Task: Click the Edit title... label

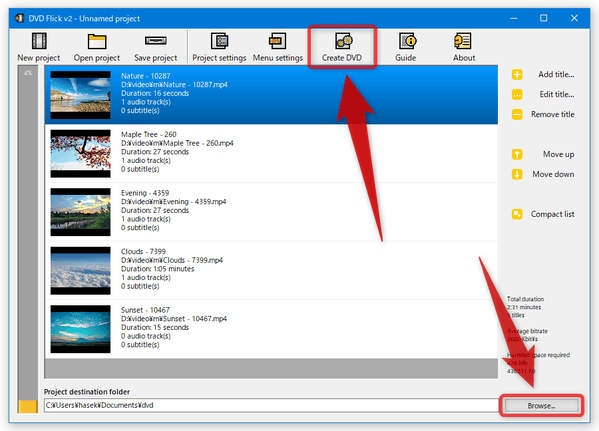Action: click(557, 94)
